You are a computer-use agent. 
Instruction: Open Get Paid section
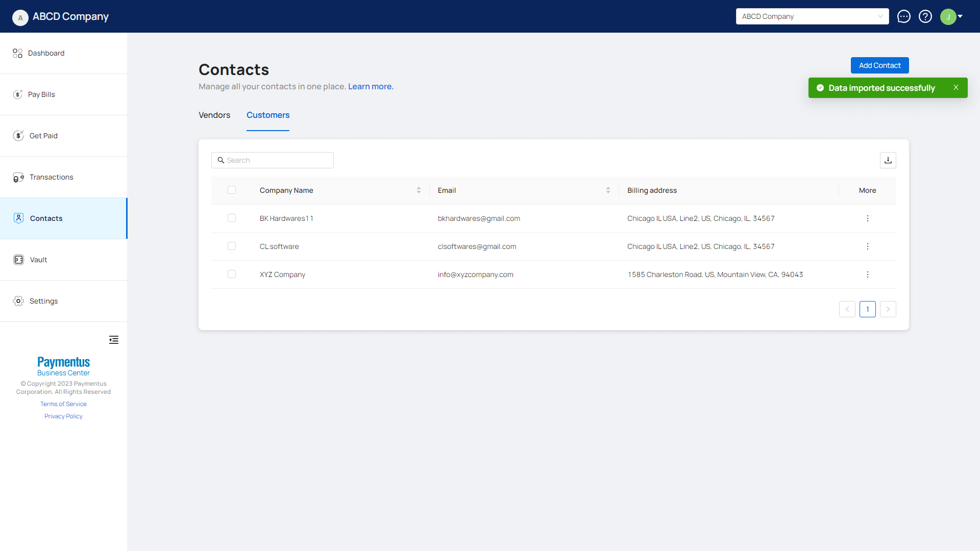coord(43,136)
